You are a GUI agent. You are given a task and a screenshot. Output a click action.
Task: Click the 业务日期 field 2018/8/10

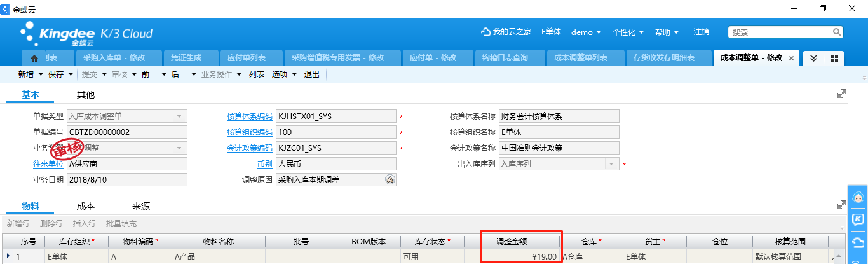pyautogui.click(x=126, y=179)
